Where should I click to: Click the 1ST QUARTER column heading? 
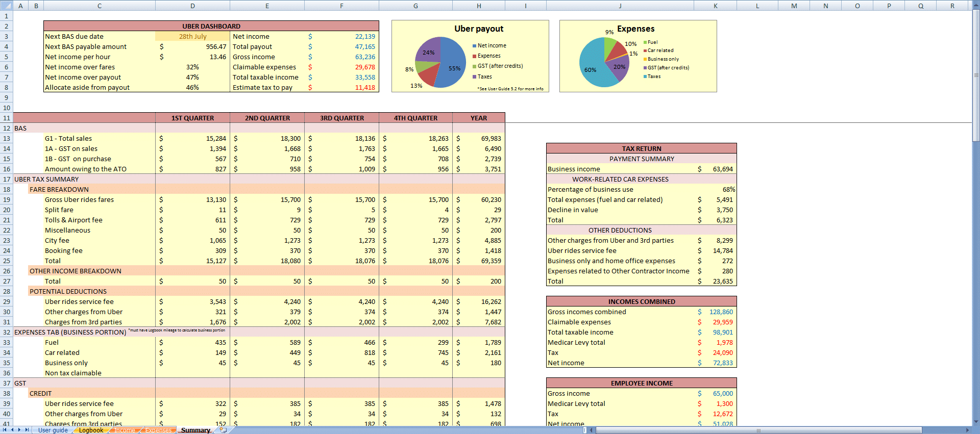[192, 118]
